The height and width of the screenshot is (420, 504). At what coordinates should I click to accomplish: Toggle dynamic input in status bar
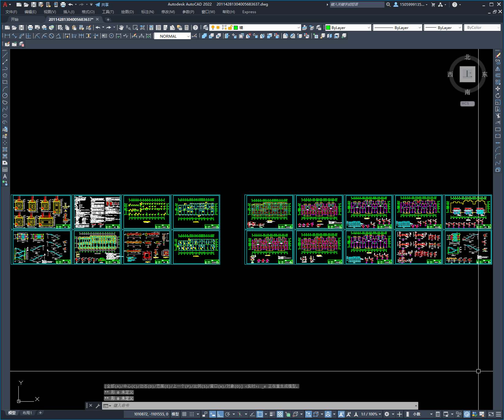(x=213, y=414)
